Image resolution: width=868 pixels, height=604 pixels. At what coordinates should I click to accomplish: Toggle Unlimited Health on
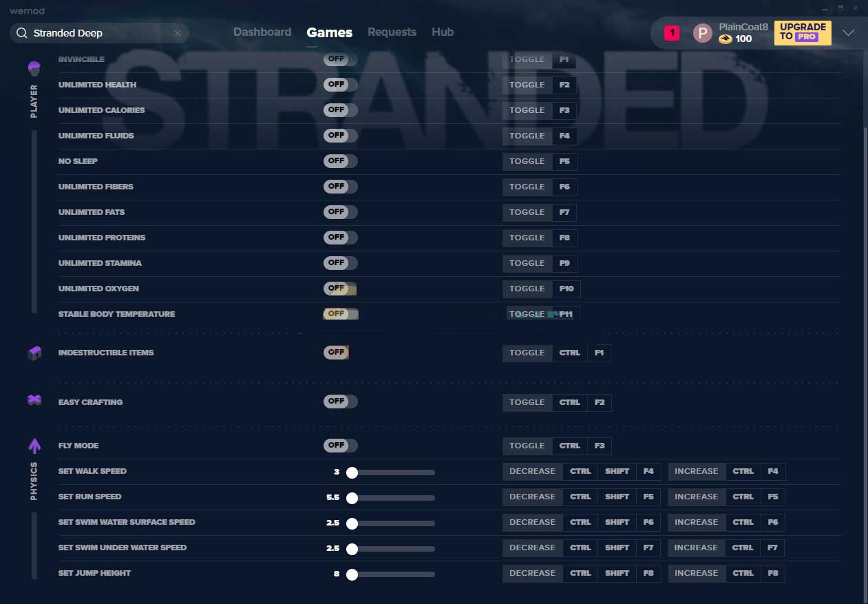(341, 85)
